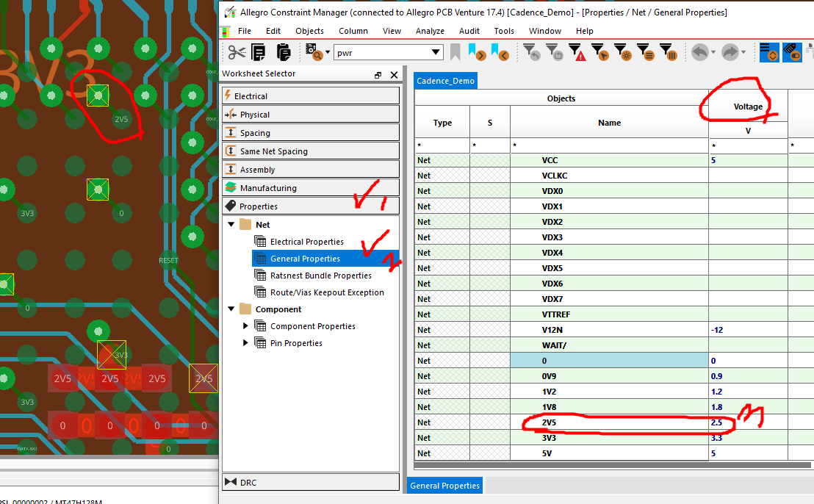The width and height of the screenshot is (814, 504).
Task: Click the undo filter icon
Action: (532, 52)
